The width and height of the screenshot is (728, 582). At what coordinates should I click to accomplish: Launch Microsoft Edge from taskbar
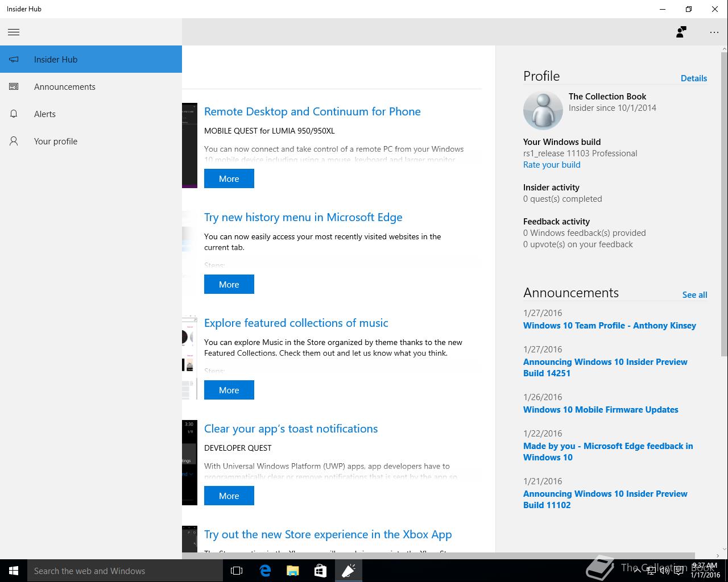click(x=265, y=571)
